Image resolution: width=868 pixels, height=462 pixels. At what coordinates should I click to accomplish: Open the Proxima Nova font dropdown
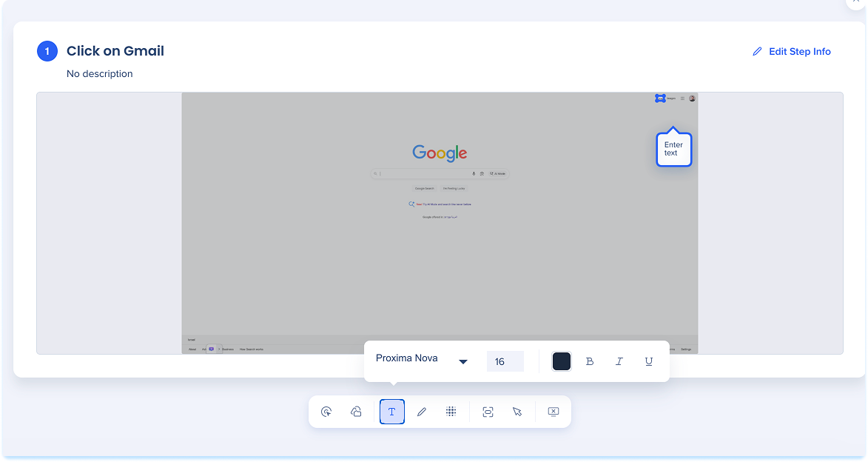(x=407, y=358)
